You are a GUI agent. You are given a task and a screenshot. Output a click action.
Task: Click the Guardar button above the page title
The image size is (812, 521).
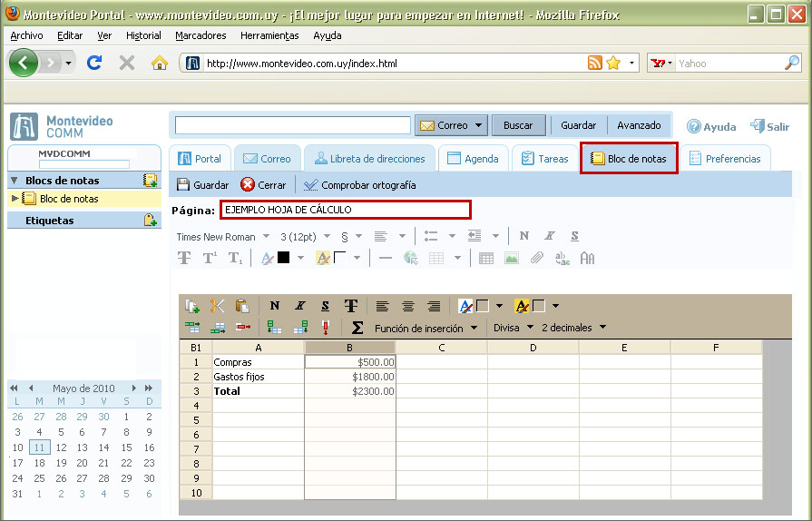click(x=202, y=184)
